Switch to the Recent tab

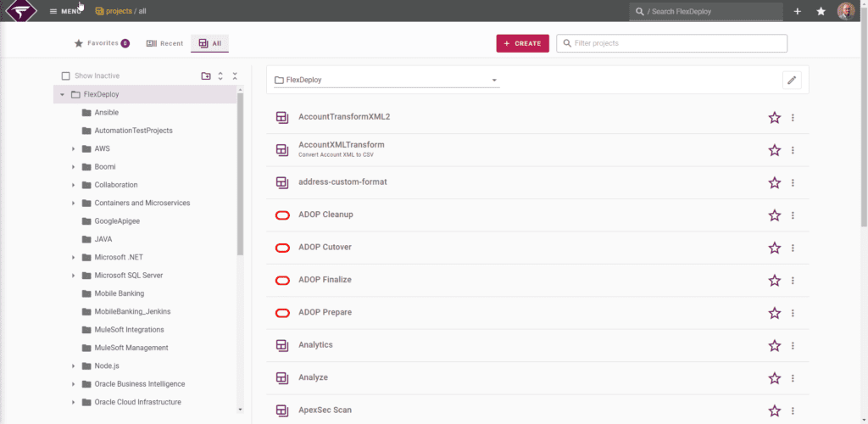coord(164,43)
